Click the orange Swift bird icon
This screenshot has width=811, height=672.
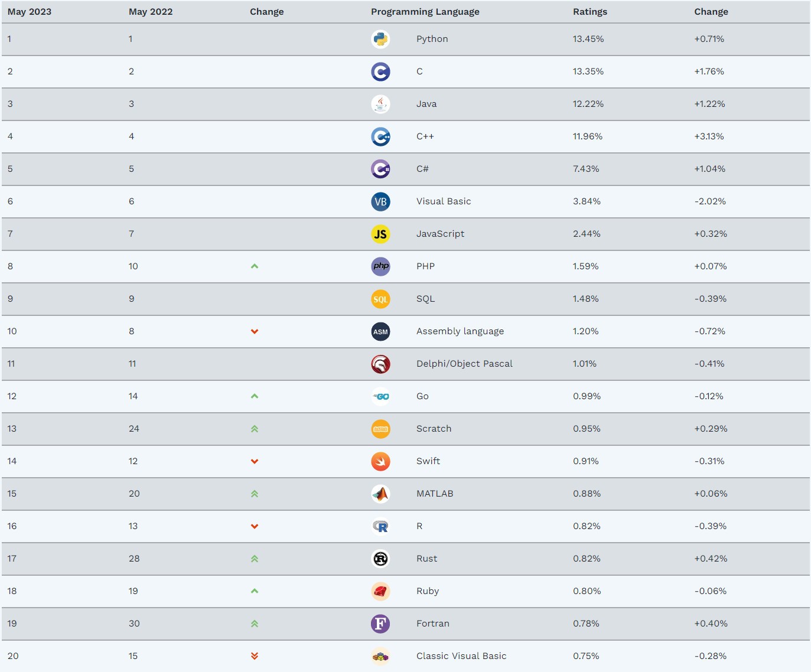coord(380,461)
